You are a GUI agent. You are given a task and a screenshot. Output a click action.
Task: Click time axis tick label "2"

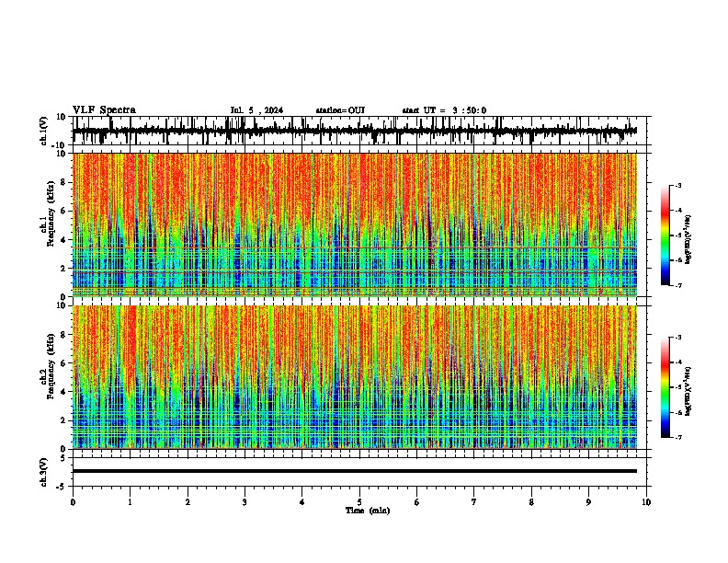click(188, 502)
